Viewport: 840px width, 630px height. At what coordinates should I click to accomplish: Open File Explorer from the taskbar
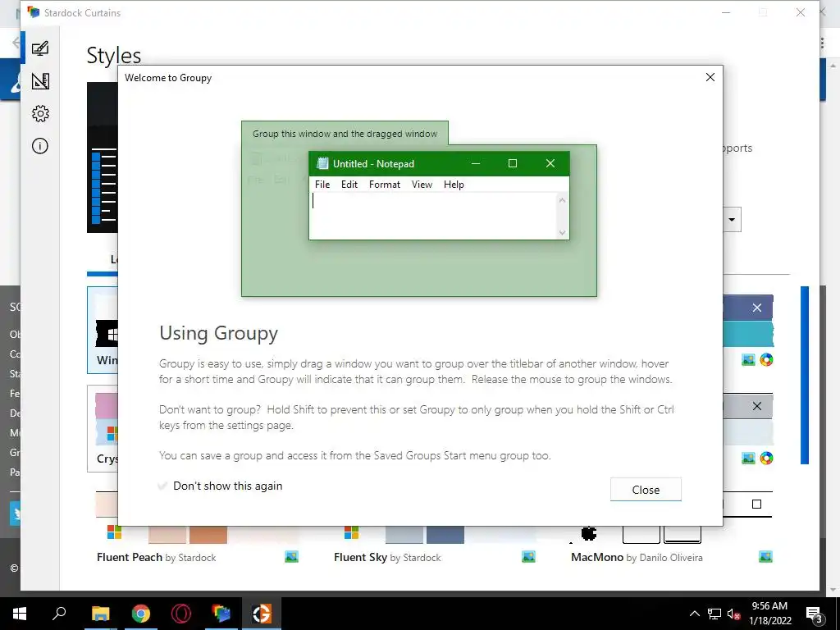[x=100, y=614]
